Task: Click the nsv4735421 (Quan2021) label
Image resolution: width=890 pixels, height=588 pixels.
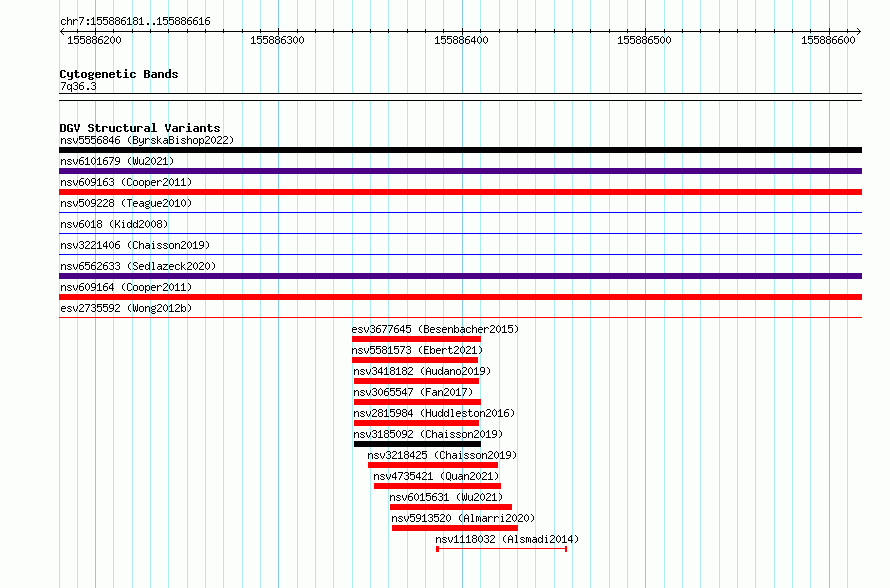Action: pyautogui.click(x=436, y=476)
